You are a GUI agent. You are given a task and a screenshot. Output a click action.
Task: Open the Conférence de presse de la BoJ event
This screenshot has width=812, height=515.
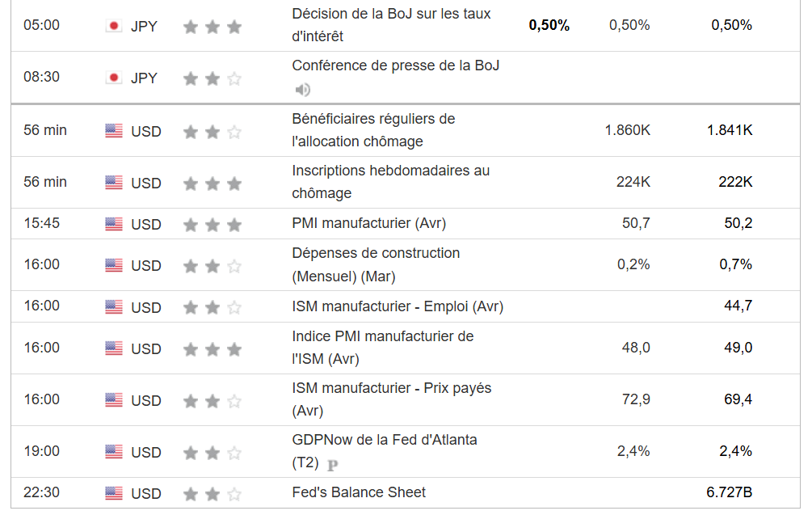(395, 65)
